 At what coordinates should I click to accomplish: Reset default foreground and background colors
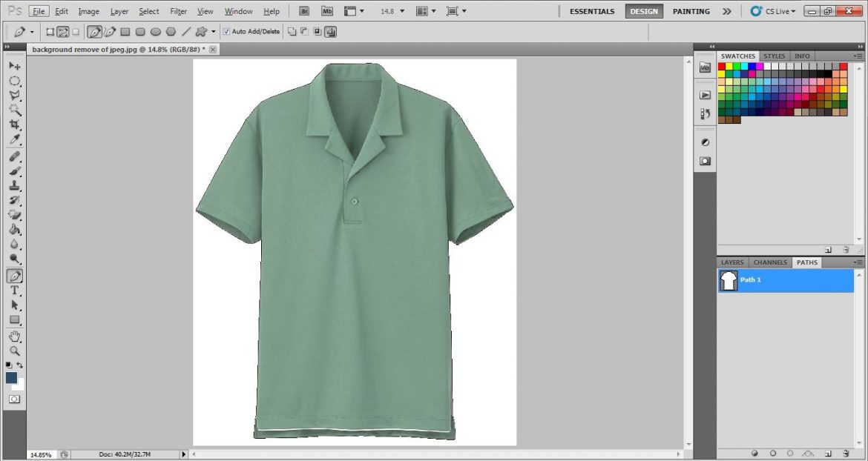coord(9,365)
